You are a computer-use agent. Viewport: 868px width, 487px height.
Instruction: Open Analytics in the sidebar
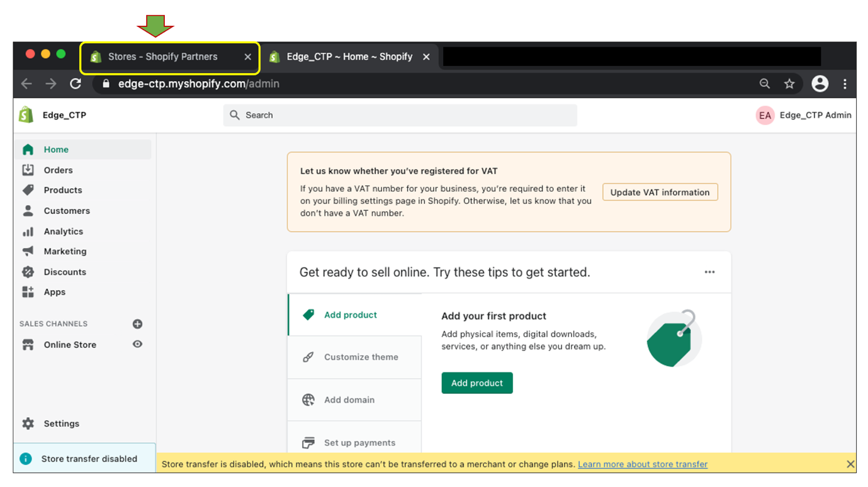click(64, 232)
